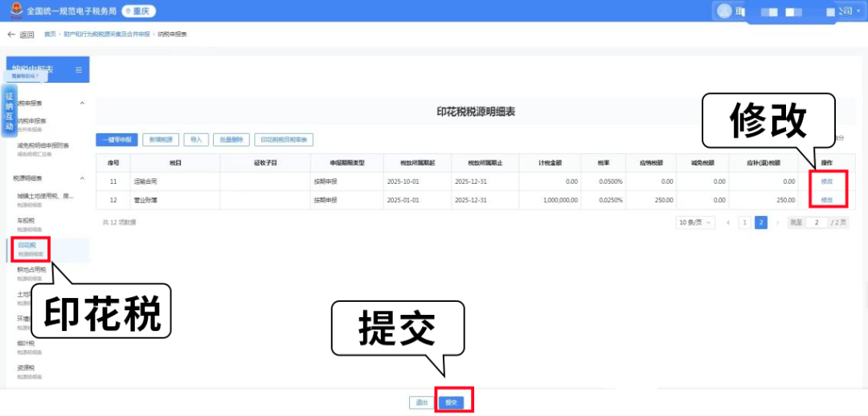Image resolution: width=868 pixels, height=416 pixels.
Task: Go to page 1 in pagination
Action: point(745,222)
